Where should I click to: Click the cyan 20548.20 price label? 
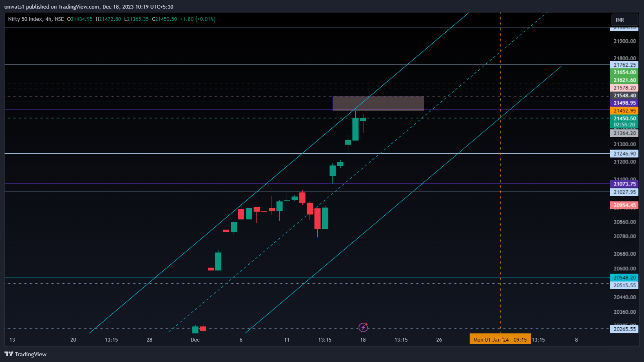pos(624,277)
